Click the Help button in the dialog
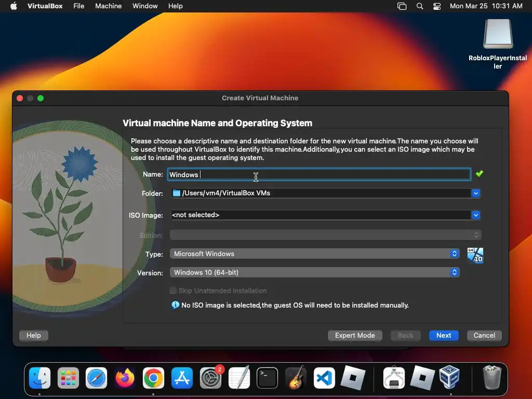 point(34,335)
